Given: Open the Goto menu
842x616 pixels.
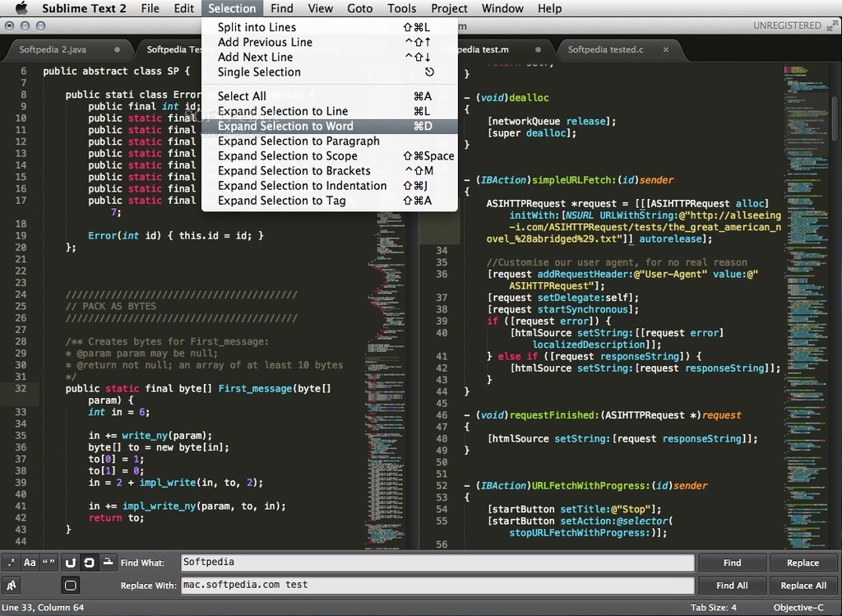Looking at the screenshot, I should [360, 8].
